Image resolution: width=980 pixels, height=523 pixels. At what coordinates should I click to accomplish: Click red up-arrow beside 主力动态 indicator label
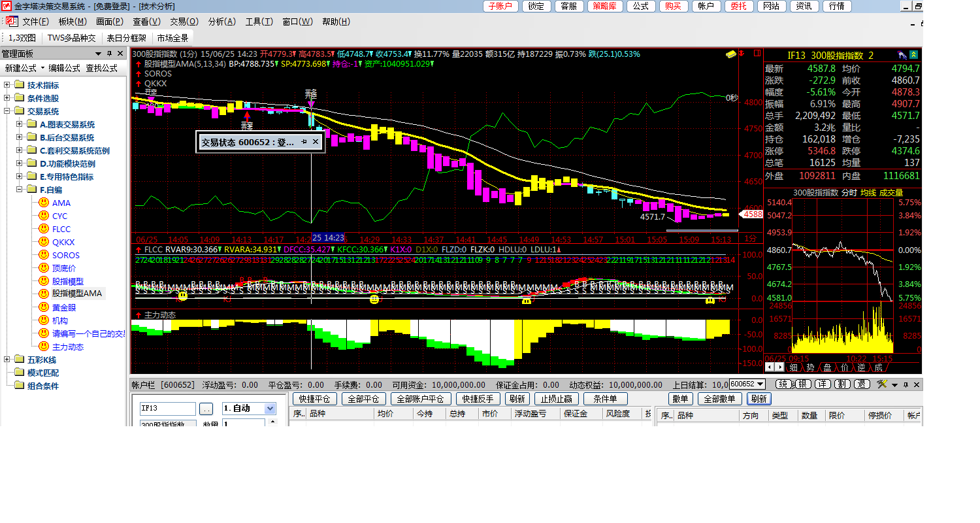138,314
